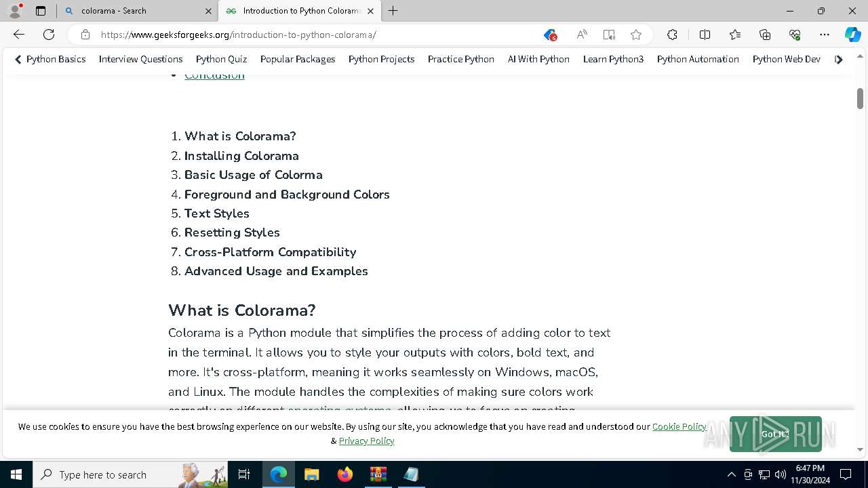This screenshot has width=868, height=488.
Task: Click the page vertical scrollbar thumb
Action: [860, 98]
